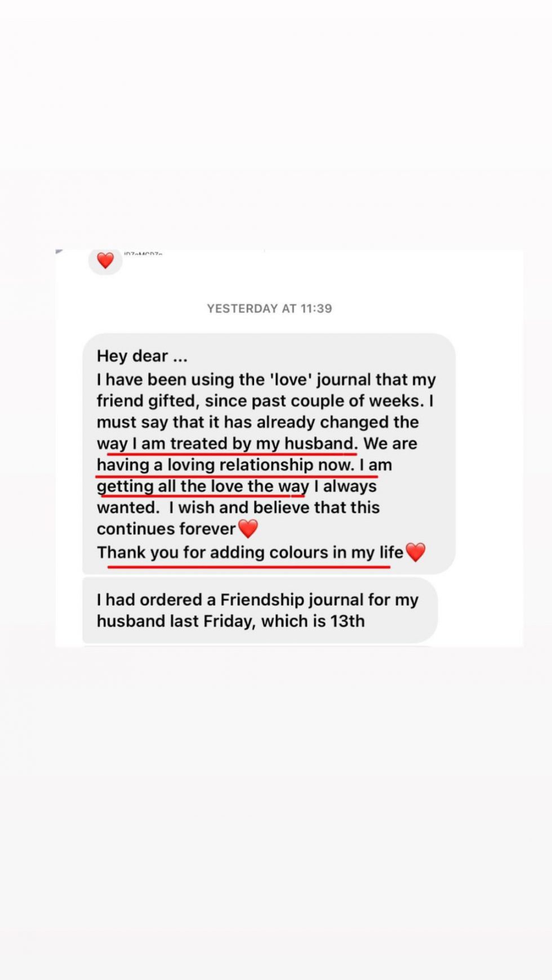Click the line "I had ordered a Friendship journal"
The height and width of the screenshot is (980, 552).
click(257, 600)
